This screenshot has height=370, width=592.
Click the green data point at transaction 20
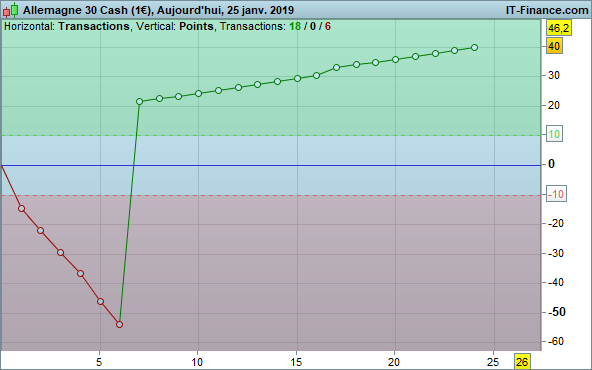(x=395, y=60)
